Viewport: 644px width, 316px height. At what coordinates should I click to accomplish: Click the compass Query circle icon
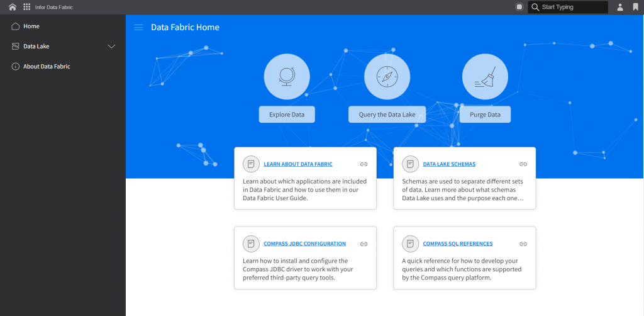click(x=387, y=77)
